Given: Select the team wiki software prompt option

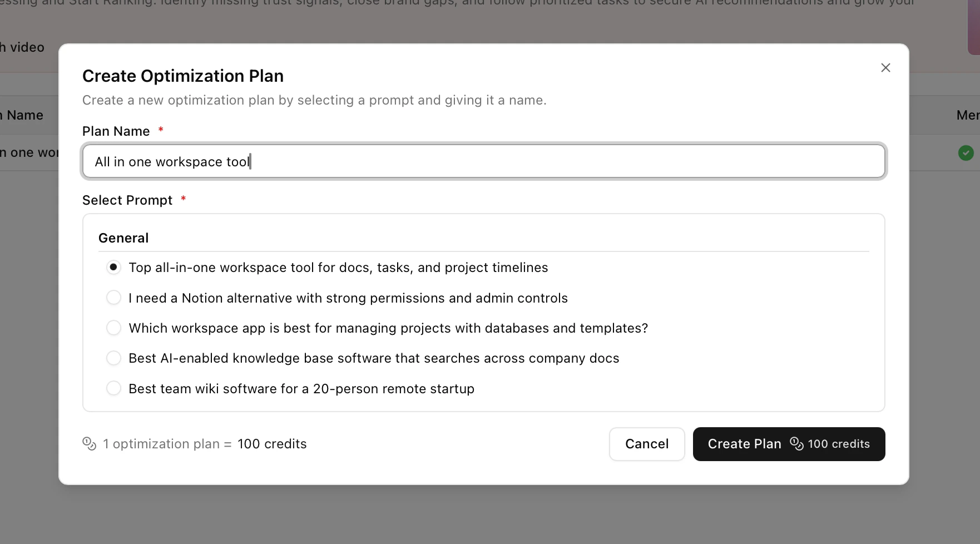Looking at the screenshot, I should (x=113, y=388).
